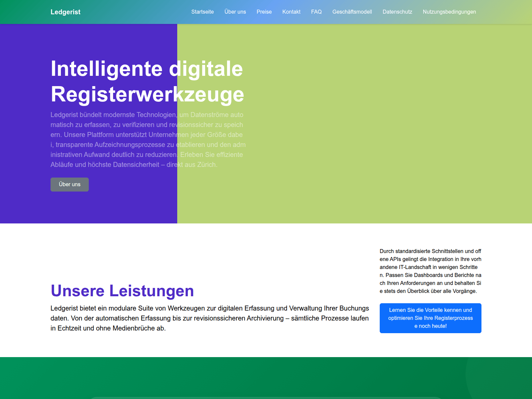Open the Startseite nav link

coord(202,12)
